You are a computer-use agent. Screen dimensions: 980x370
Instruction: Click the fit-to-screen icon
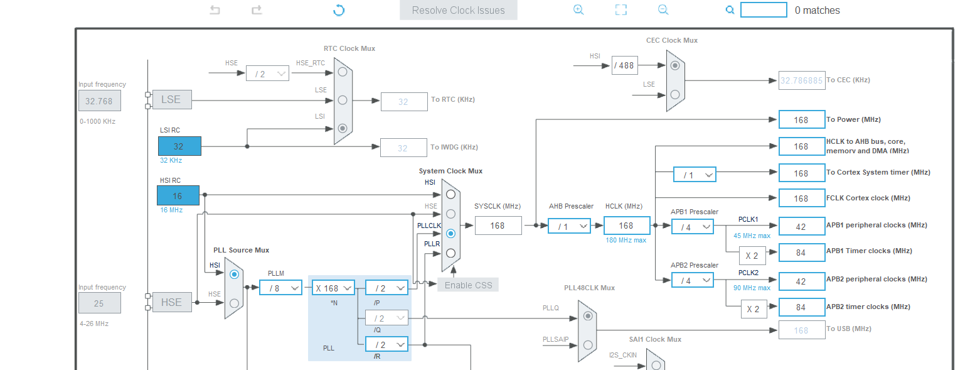pyautogui.click(x=620, y=10)
